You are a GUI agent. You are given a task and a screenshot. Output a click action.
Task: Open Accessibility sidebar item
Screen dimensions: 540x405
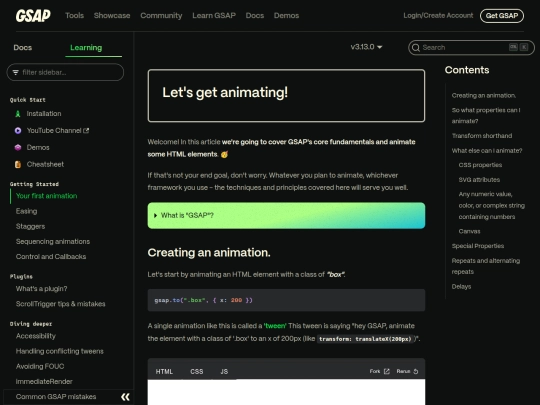pyautogui.click(x=35, y=336)
